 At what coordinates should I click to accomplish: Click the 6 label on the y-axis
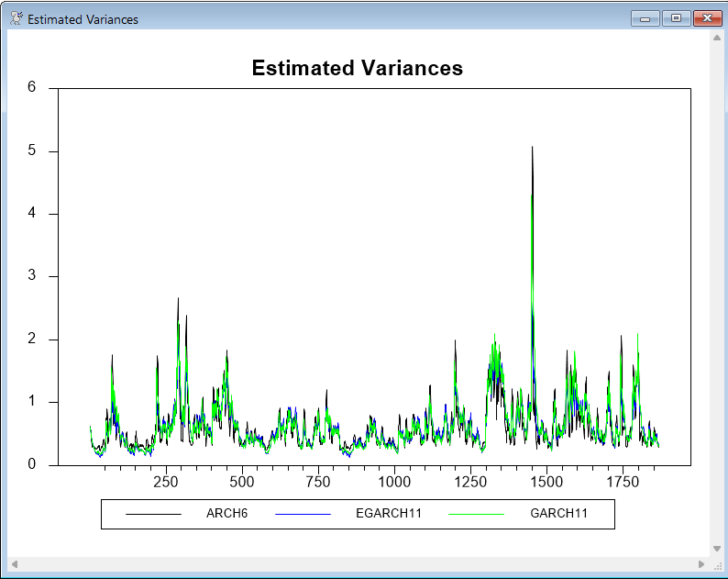(x=31, y=88)
